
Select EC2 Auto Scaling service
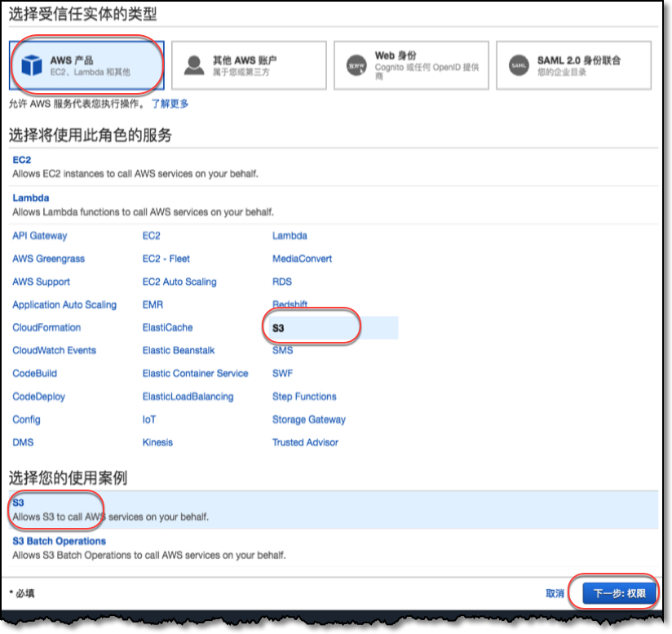[179, 282]
